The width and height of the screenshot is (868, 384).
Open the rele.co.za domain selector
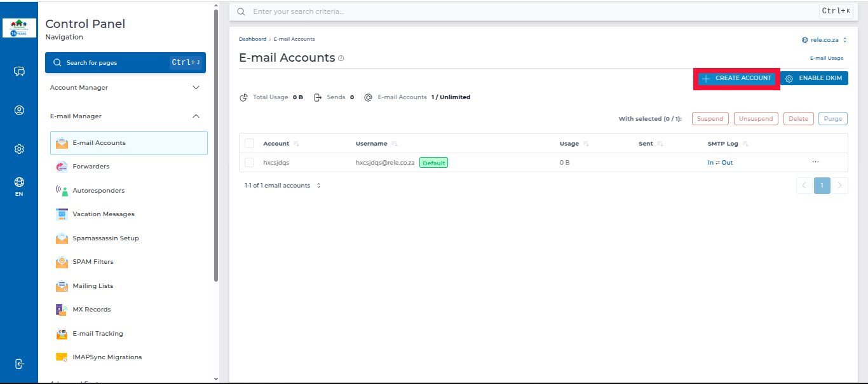pyautogui.click(x=824, y=40)
